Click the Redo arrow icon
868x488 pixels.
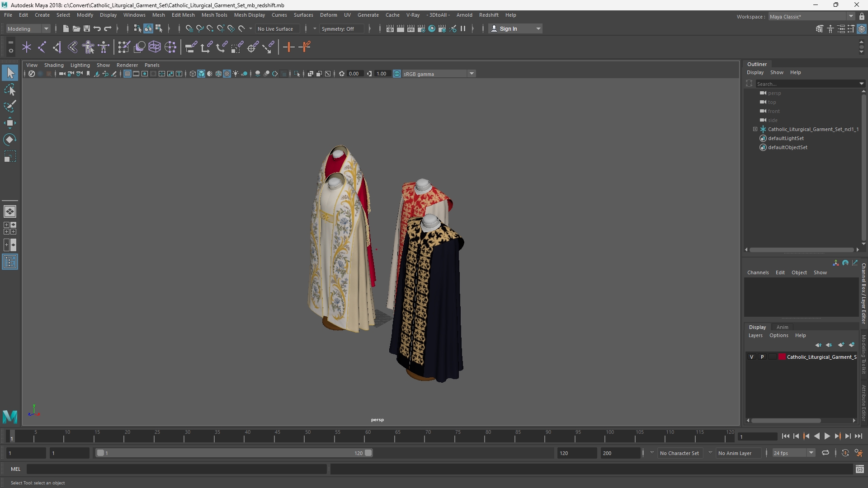(x=108, y=28)
